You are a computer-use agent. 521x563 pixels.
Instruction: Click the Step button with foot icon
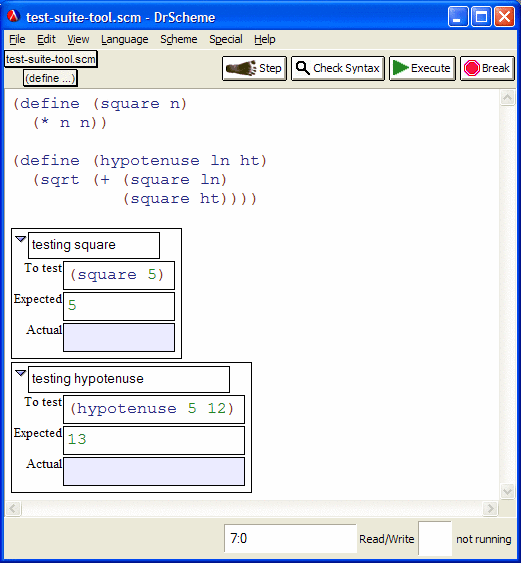click(254, 68)
